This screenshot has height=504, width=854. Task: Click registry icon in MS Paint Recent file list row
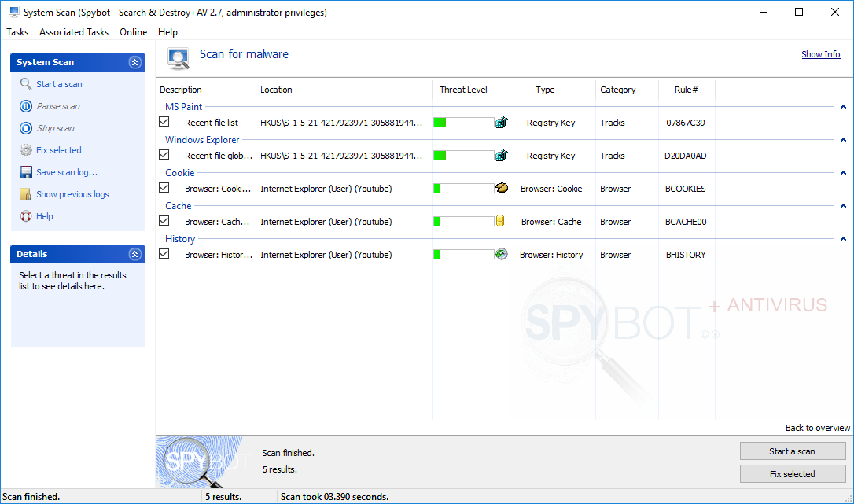(502, 122)
